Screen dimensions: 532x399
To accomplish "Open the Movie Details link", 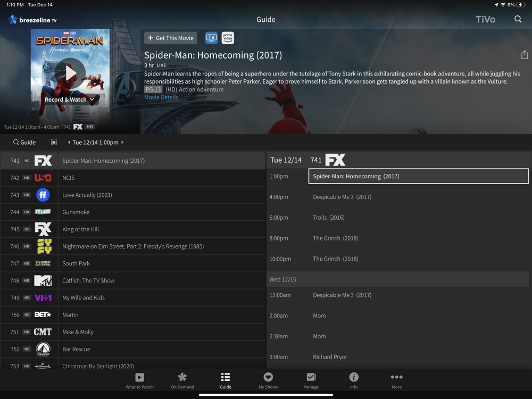I will pos(161,97).
